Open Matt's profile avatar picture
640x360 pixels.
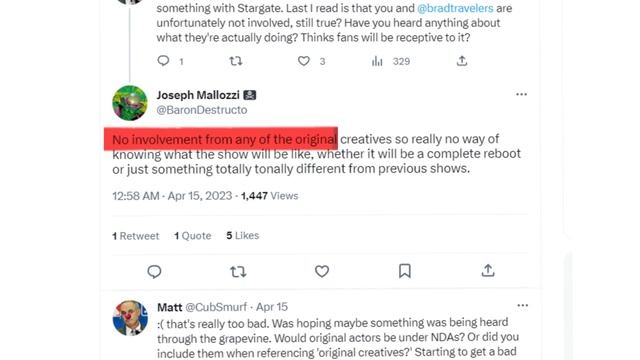pos(130,318)
